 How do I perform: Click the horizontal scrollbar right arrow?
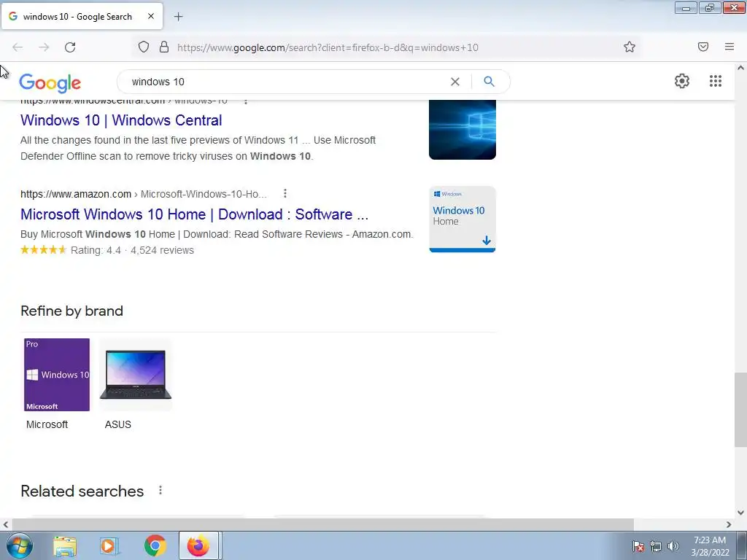click(x=729, y=524)
